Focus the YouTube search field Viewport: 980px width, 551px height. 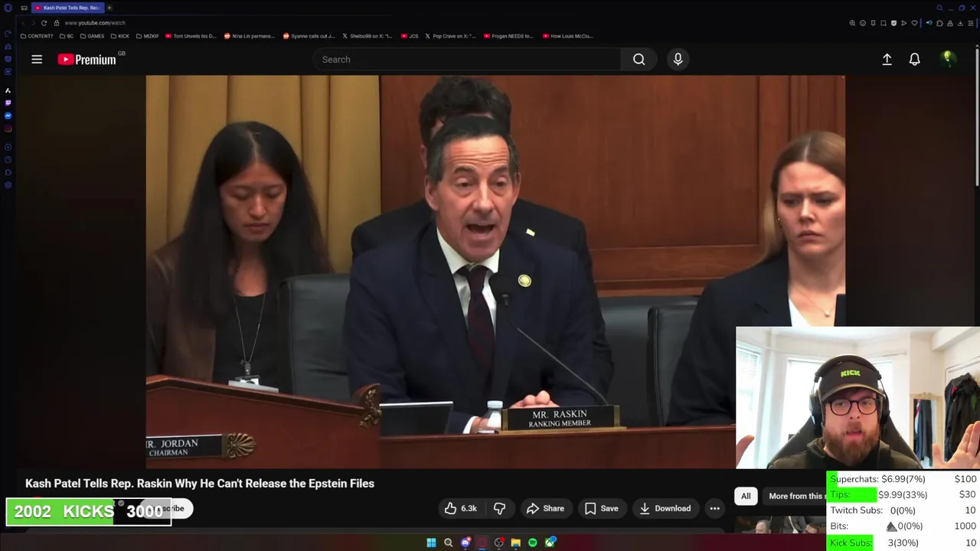[x=467, y=59]
